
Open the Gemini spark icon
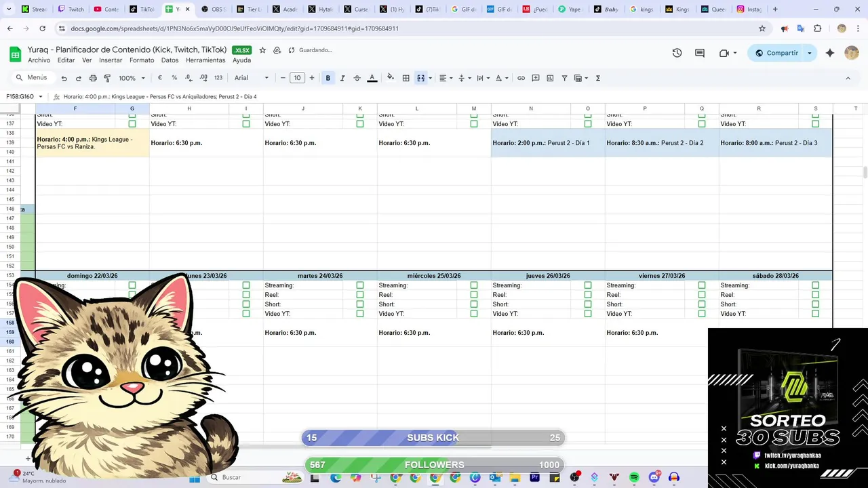click(x=830, y=53)
